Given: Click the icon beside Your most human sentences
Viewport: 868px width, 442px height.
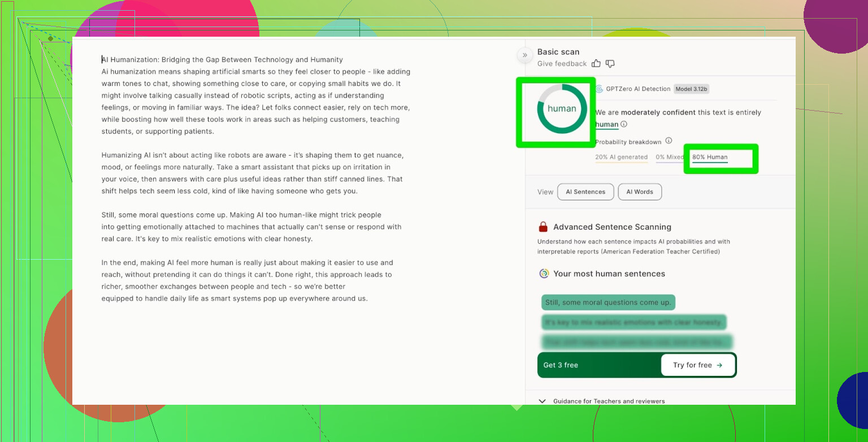Looking at the screenshot, I should point(544,274).
